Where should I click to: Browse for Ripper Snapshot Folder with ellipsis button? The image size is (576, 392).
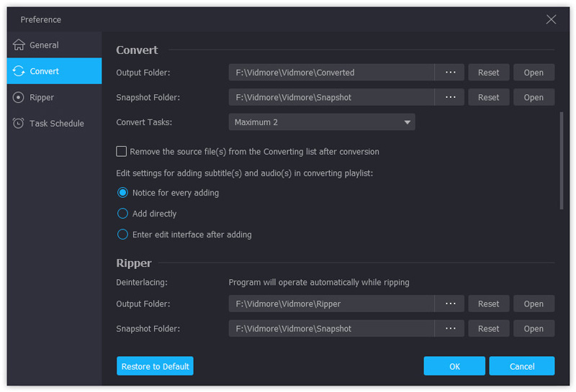(451, 329)
